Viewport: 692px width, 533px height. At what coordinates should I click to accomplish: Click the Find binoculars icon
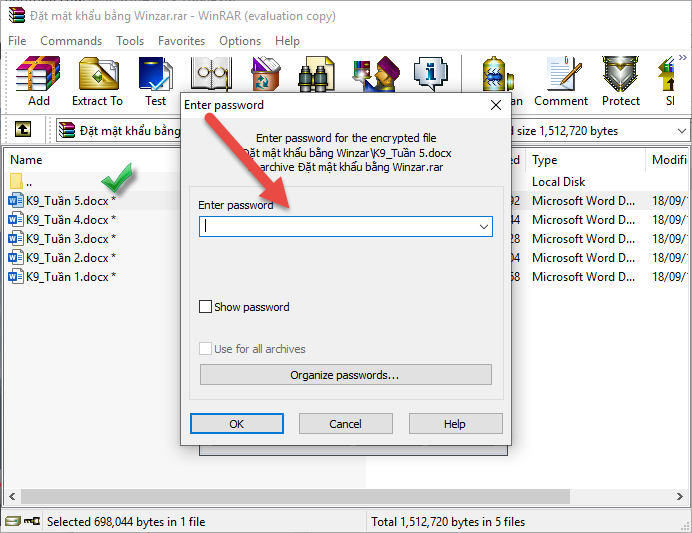tap(316, 73)
